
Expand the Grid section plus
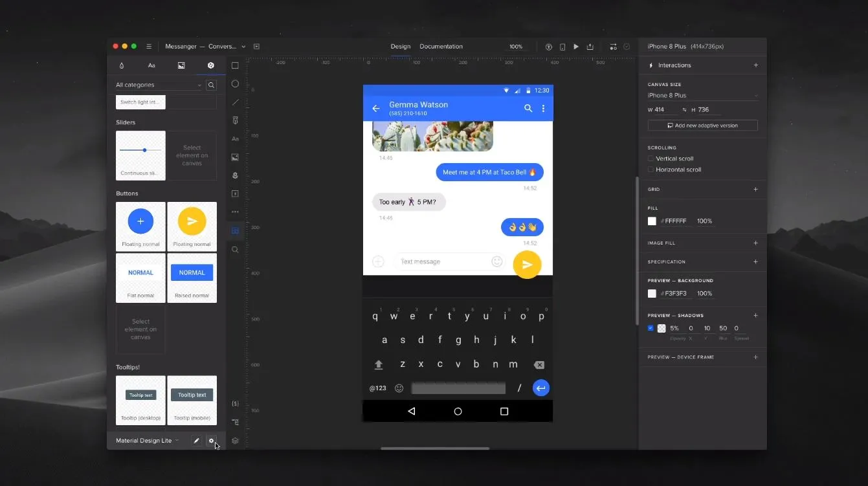tap(755, 190)
